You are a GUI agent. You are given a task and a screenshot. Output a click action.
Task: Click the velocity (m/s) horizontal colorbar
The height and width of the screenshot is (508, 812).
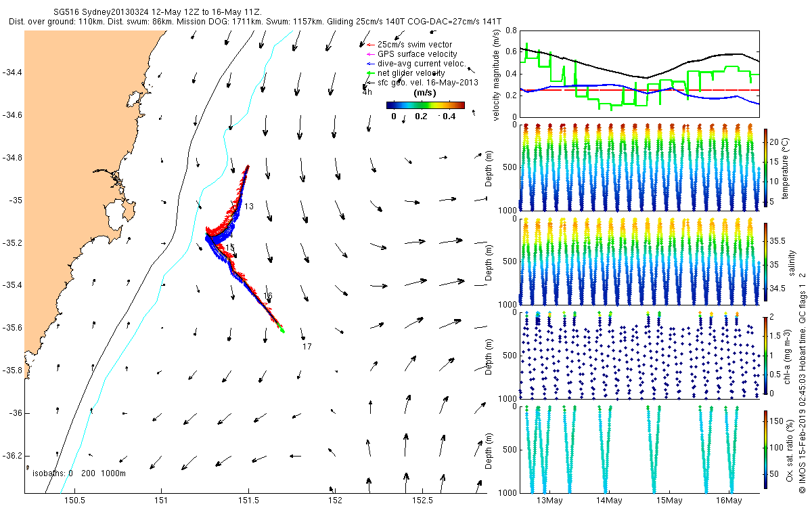(x=425, y=105)
